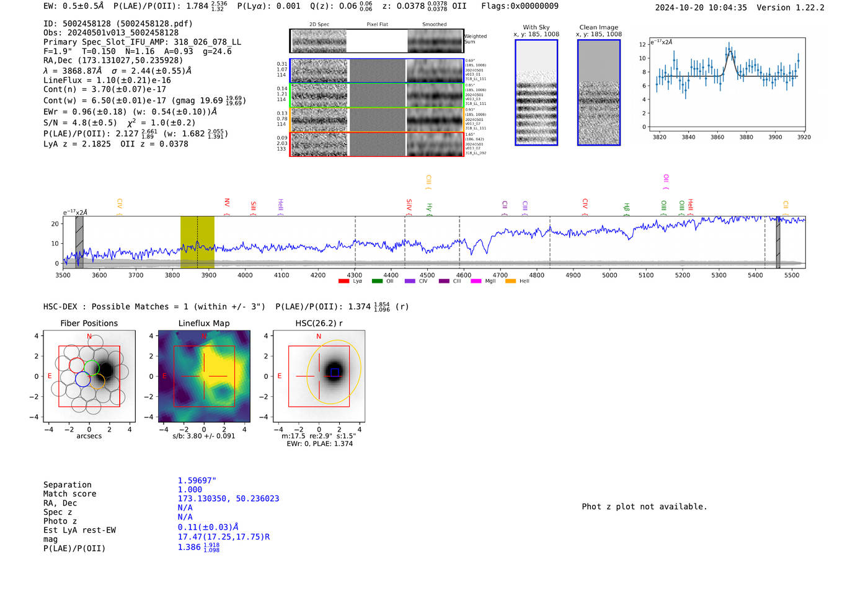Open the HSC(26.2) r image panel
The image size is (868, 591).
319,376
